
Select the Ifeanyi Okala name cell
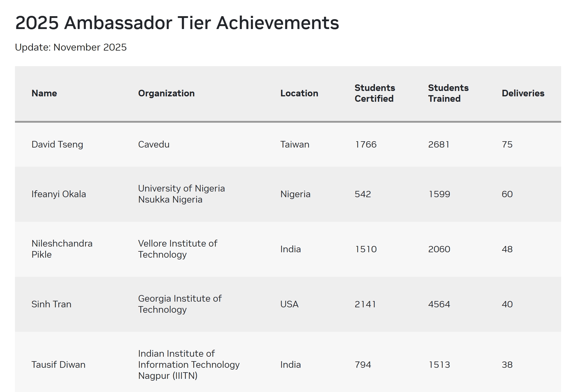point(59,194)
